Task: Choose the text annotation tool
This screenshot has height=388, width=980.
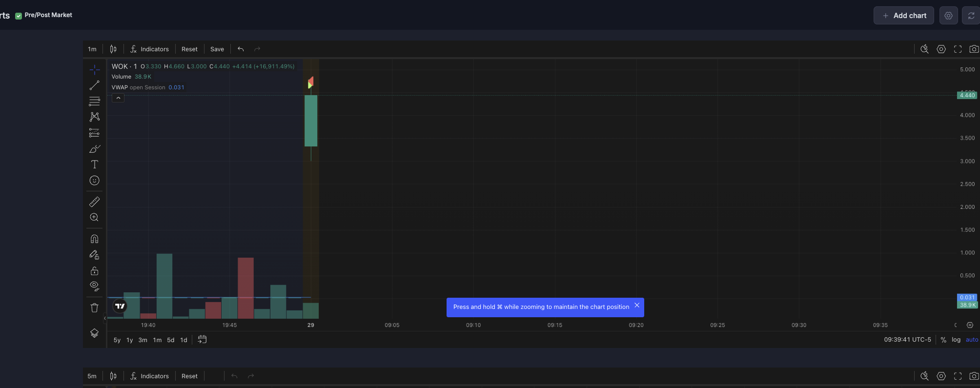Action: (94, 164)
